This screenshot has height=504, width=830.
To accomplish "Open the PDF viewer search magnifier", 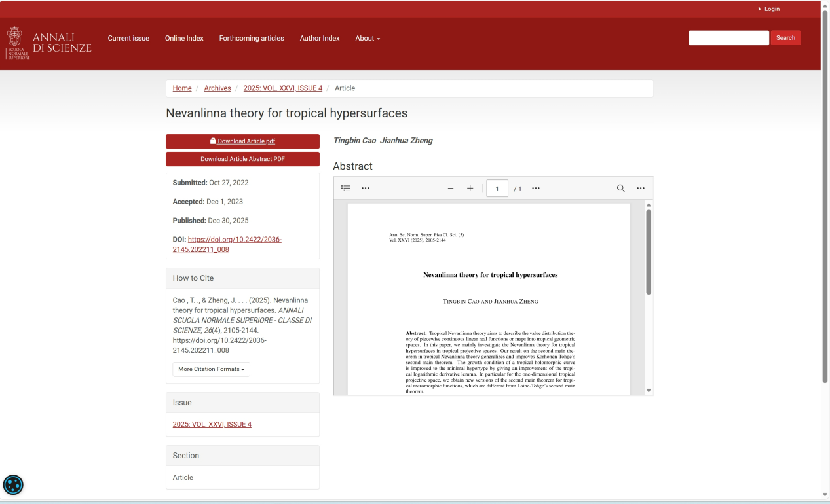I will (620, 189).
